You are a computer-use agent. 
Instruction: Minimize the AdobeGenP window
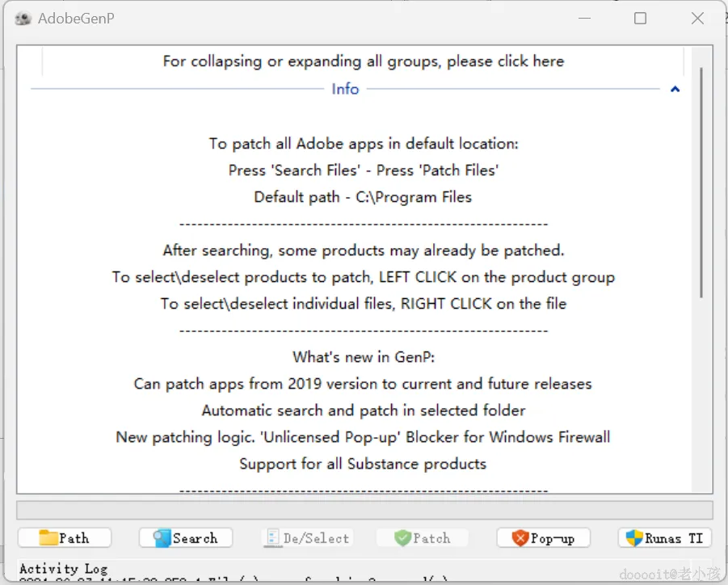click(584, 18)
